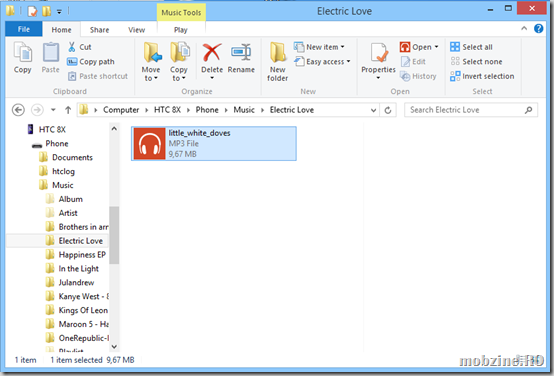Open file Properties from ribbon

tap(378, 61)
